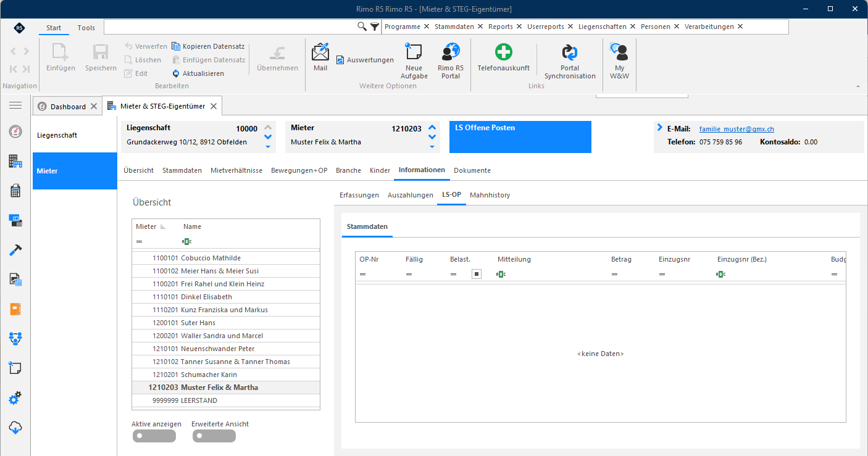Switch to the Tools ribbon tab
Screen dimensions: 868x456
pos(86,28)
